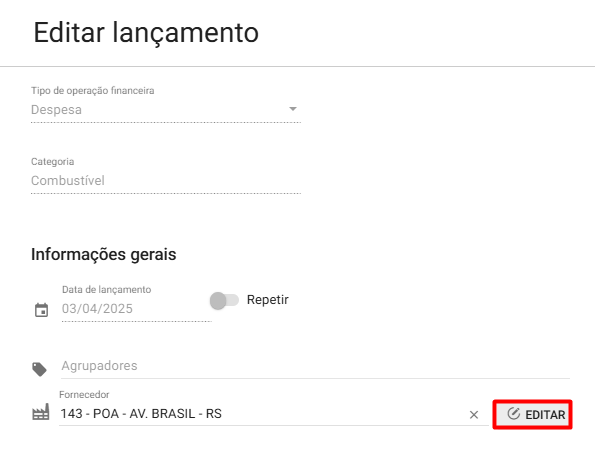Image resolution: width=595 pixels, height=458 pixels.
Task: Toggle the Repetir switch
Action: [224, 301]
